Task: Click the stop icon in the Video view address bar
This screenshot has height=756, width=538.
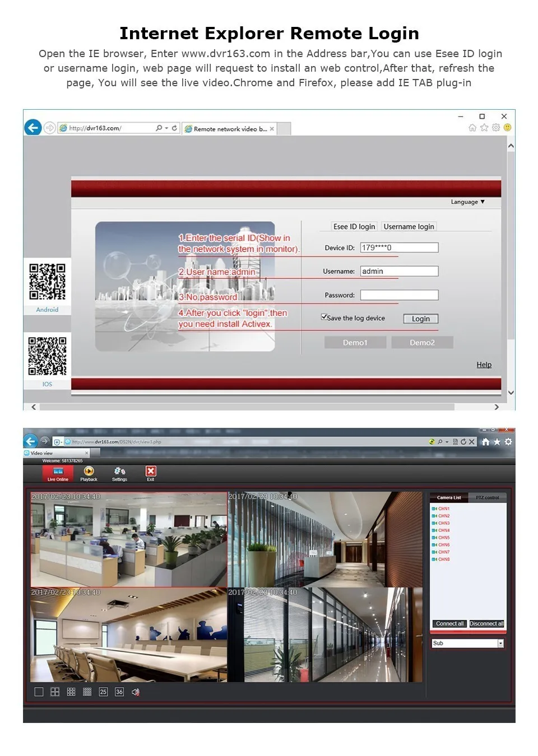Action: [472, 442]
